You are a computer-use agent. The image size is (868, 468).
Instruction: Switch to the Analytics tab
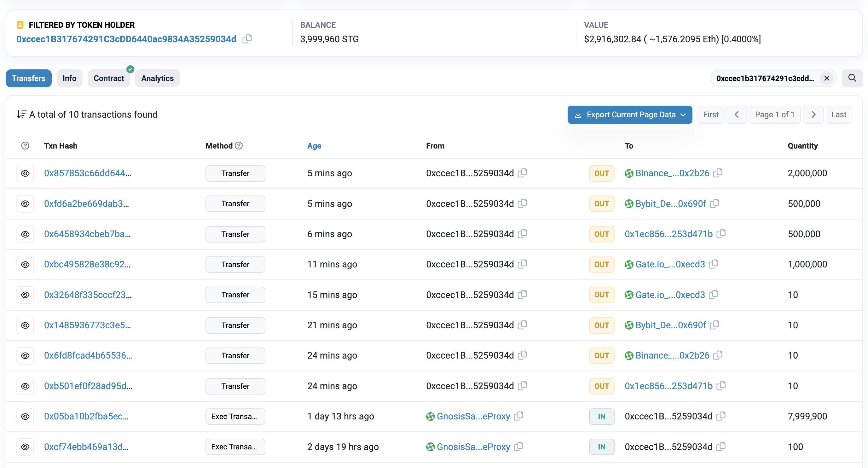tap(157, 78)
